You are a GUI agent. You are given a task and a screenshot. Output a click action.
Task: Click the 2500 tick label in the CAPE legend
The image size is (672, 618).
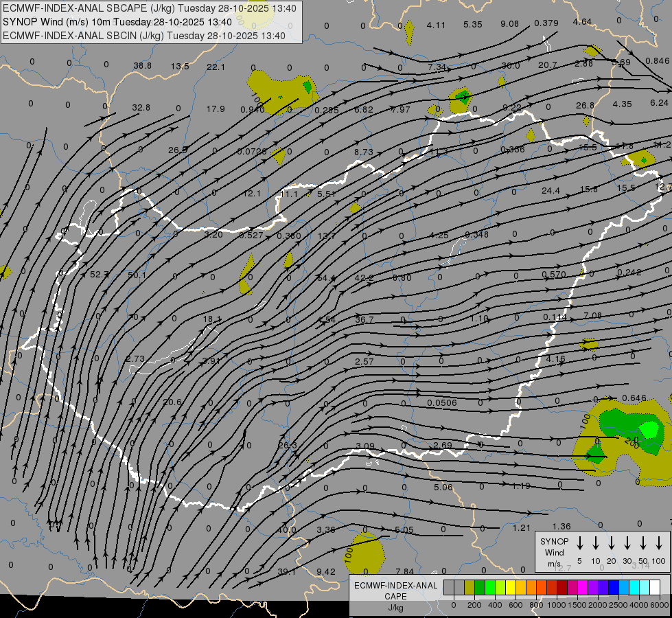618,605
